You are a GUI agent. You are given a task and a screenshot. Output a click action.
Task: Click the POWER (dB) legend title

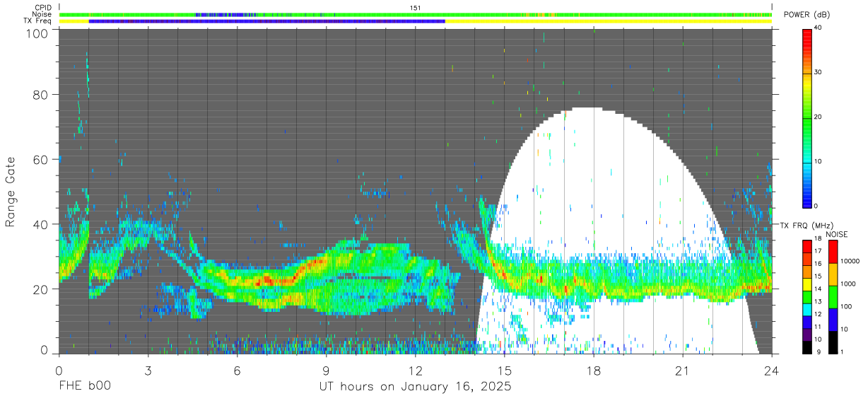click(x=807, y=15)
